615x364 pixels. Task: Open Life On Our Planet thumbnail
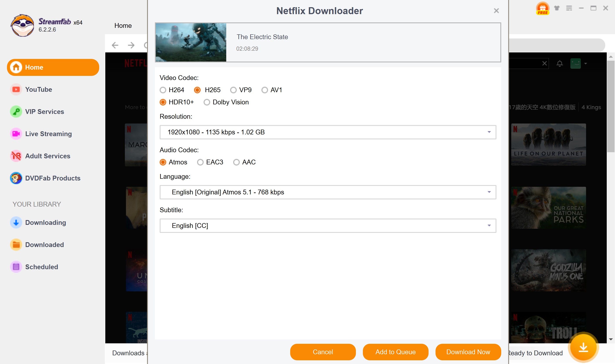[548, 144]
